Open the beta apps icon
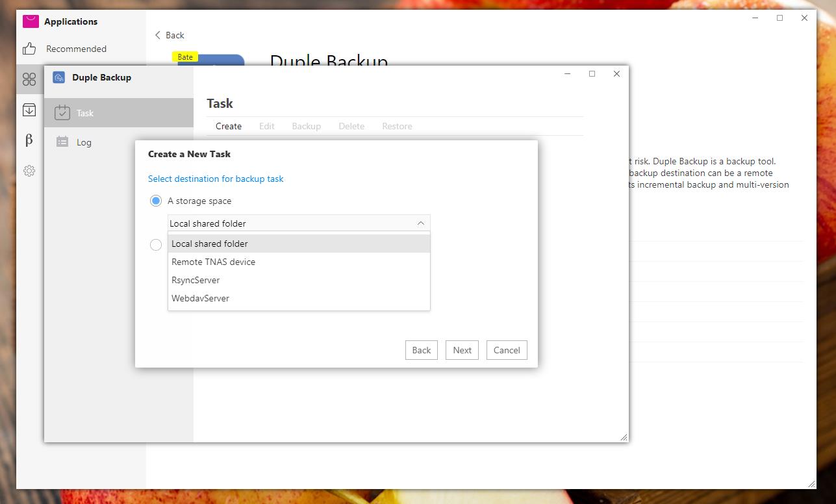Screen dimensions: 836x504 click(29, 140)
